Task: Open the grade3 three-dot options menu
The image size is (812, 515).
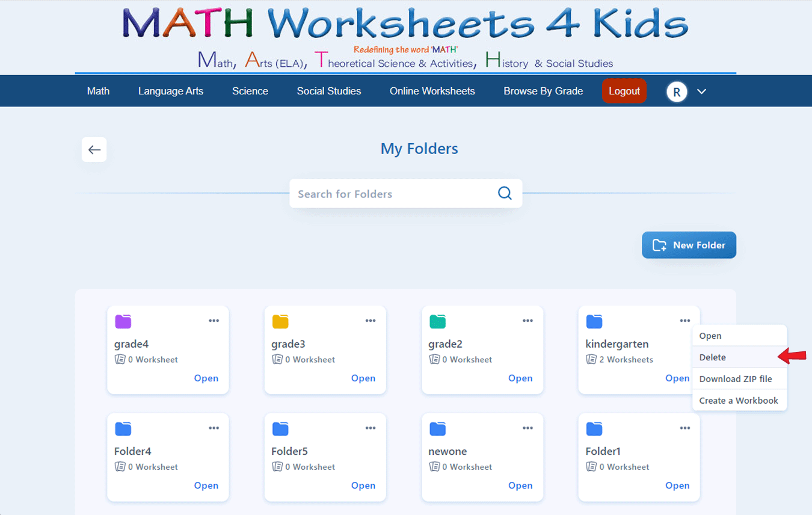Action: (371, 321)
